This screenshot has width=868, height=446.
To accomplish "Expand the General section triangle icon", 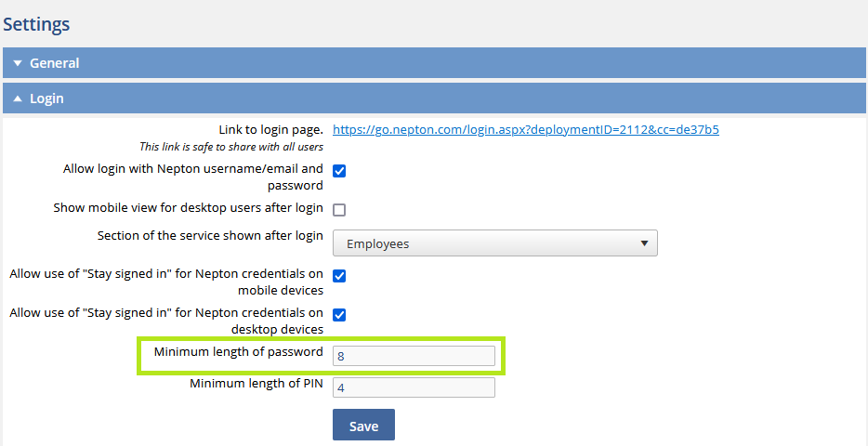I will tap(18, 63).
